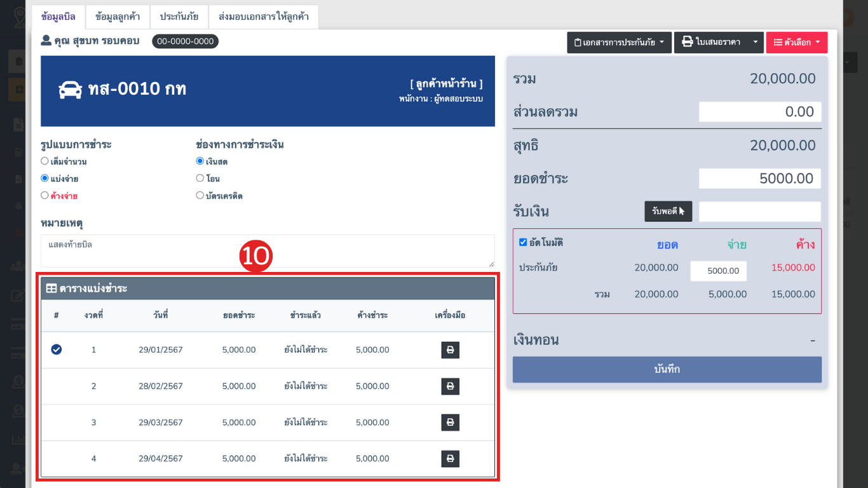868x488 pixels.
Task: Toggle the อัตโนมัติ checkbox
Action: (523, 242)
